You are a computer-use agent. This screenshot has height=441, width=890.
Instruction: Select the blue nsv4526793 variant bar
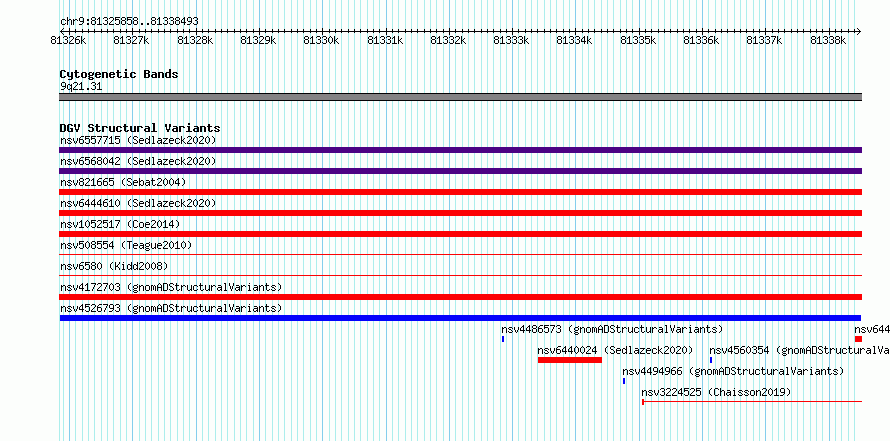click(x=460, y=318)
